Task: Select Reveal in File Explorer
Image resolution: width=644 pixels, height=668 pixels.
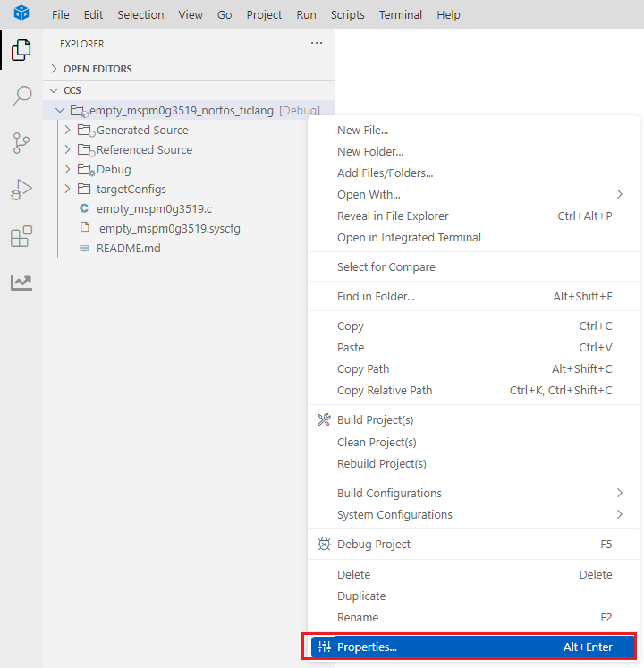Action: (x=473, y=216)
